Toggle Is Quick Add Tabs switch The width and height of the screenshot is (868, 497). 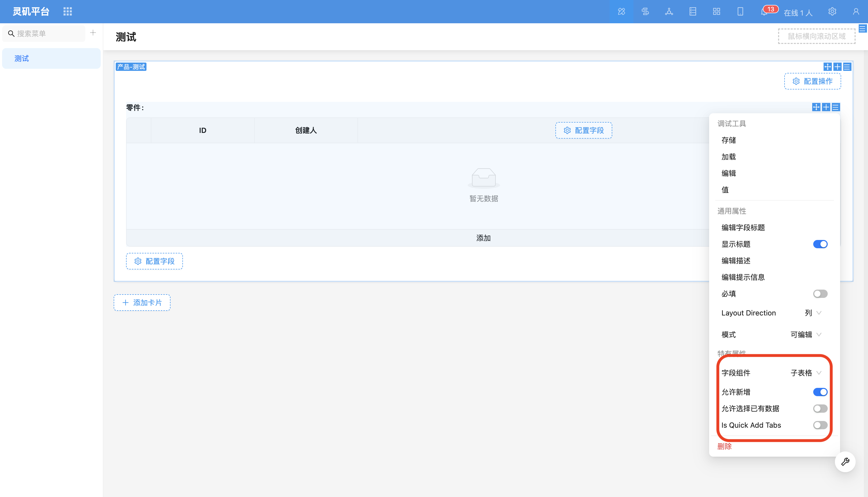coord(820,425)
